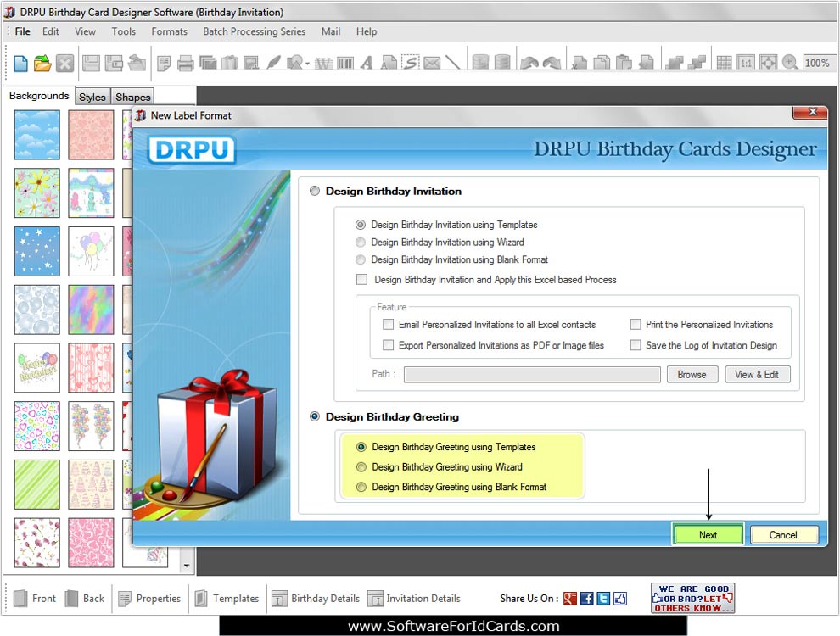Open a file with the folder icon

click(42, 63)
